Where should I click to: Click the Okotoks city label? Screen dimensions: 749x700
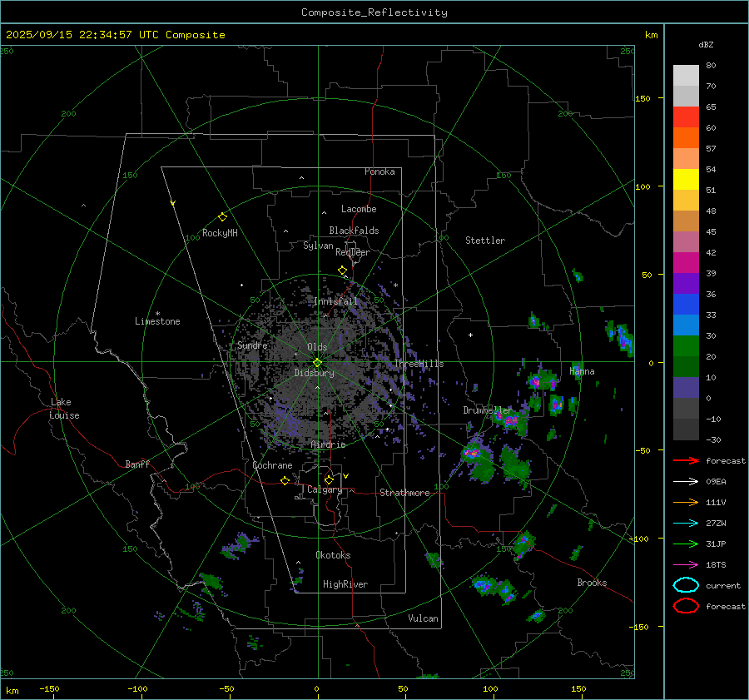coord(333,555)
